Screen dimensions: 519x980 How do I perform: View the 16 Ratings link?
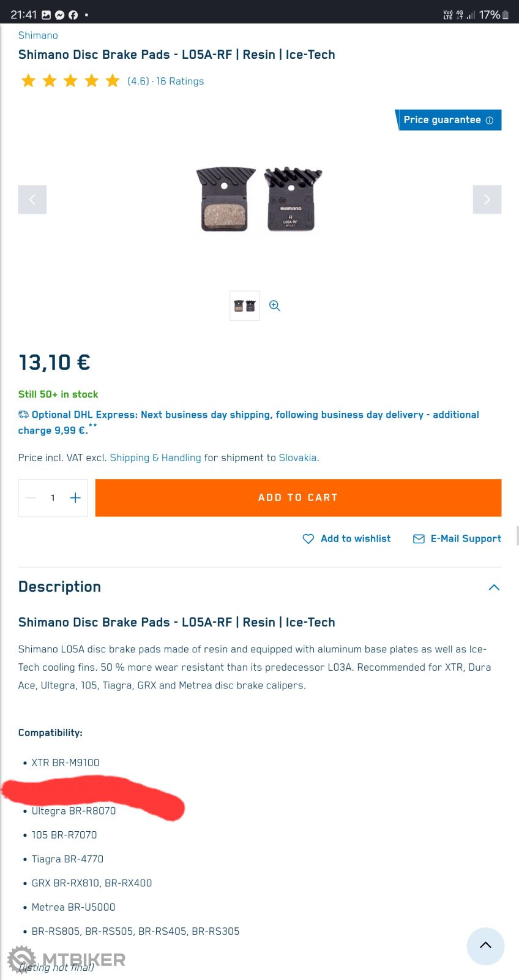[180, 81]
